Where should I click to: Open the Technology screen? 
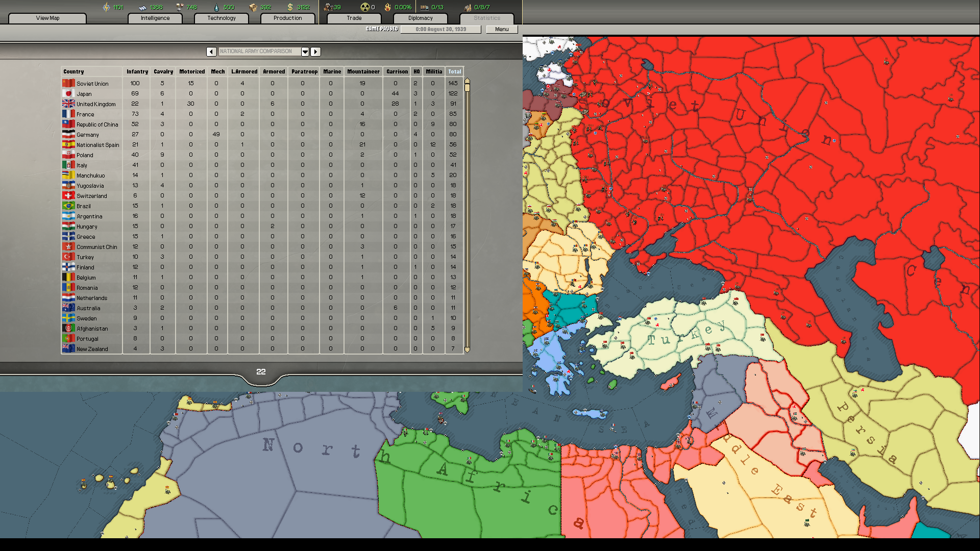221,18
